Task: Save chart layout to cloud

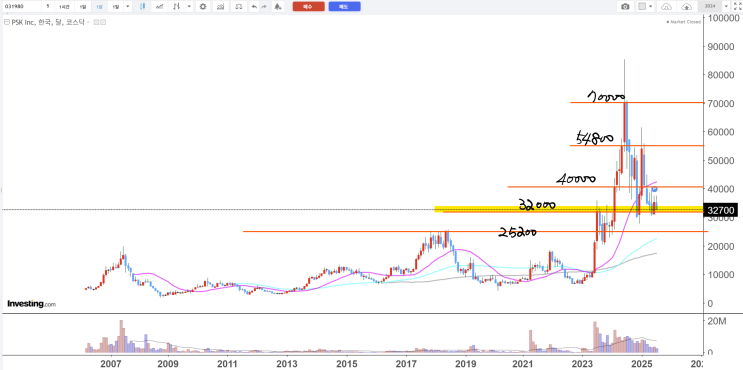Action: 686,7
